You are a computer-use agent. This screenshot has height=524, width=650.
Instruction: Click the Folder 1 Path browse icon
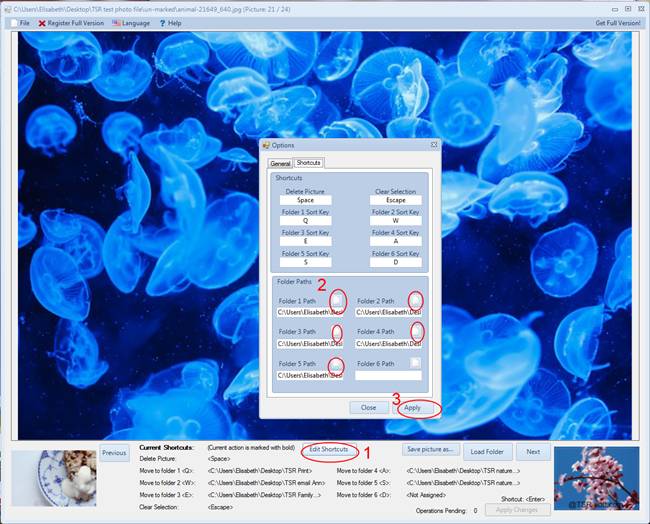(x=338, y=299)
